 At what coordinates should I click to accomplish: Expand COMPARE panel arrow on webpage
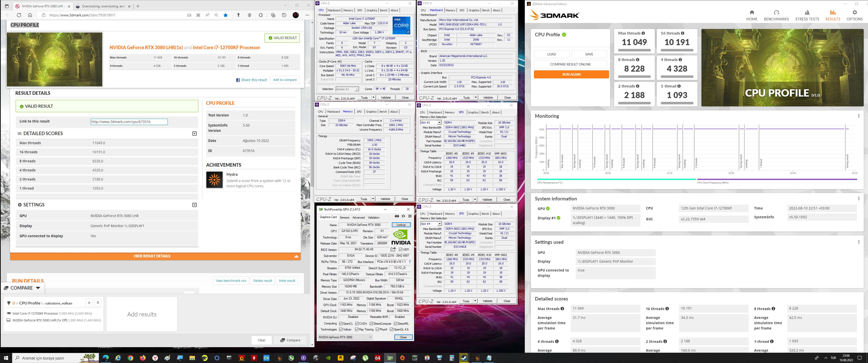coord(38,288)
